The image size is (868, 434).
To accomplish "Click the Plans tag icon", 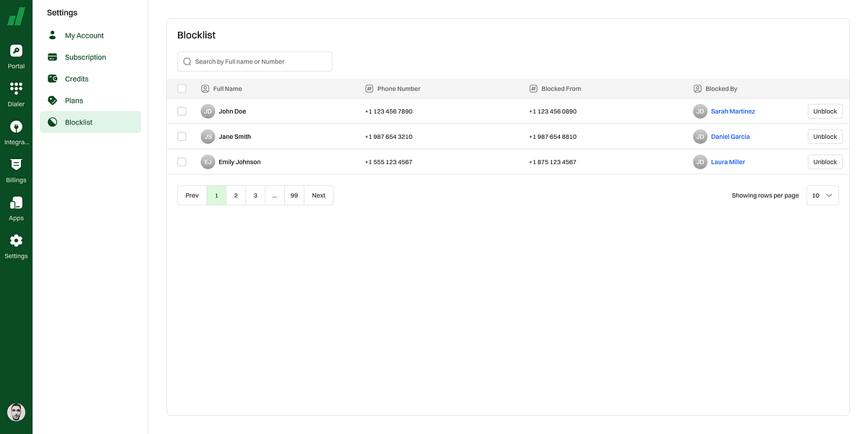I will (52, 101).
